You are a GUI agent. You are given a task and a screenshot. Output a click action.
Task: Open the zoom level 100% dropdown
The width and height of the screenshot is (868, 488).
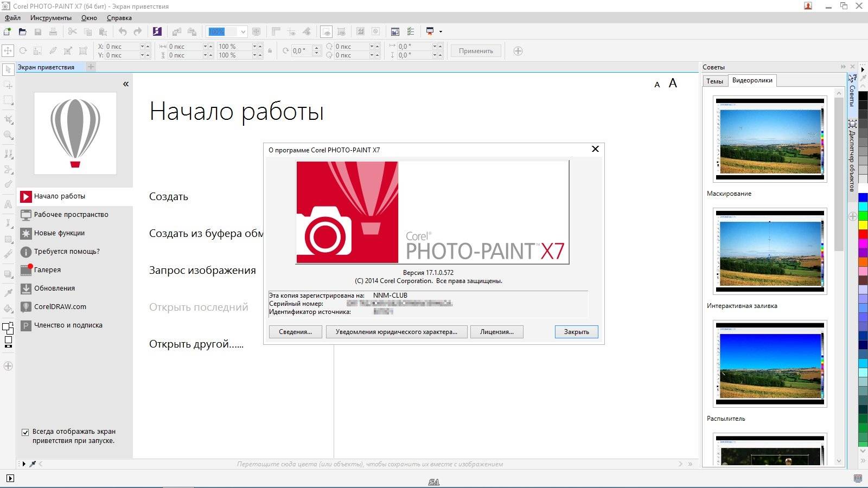pyautogui.click(x=243, y=31)
